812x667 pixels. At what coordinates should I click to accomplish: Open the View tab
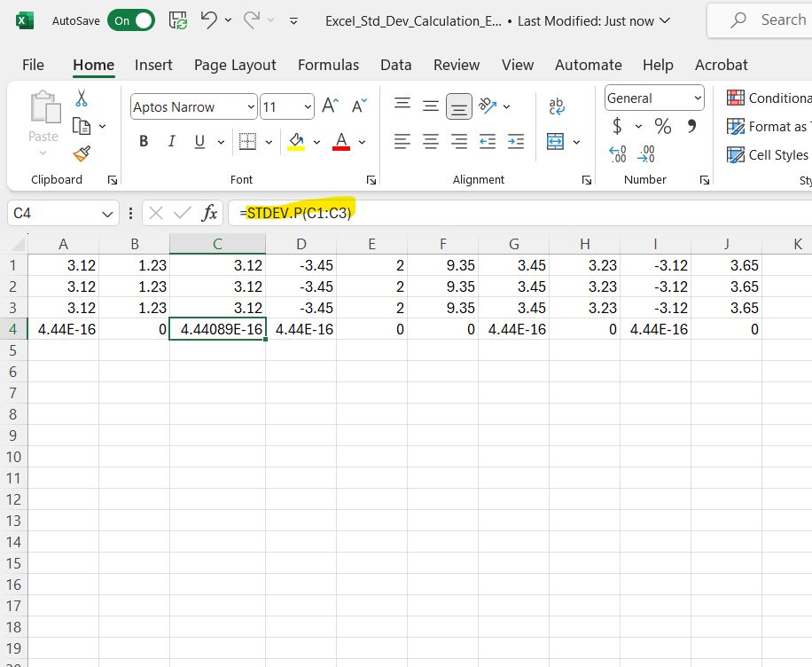tap(518, 65)
